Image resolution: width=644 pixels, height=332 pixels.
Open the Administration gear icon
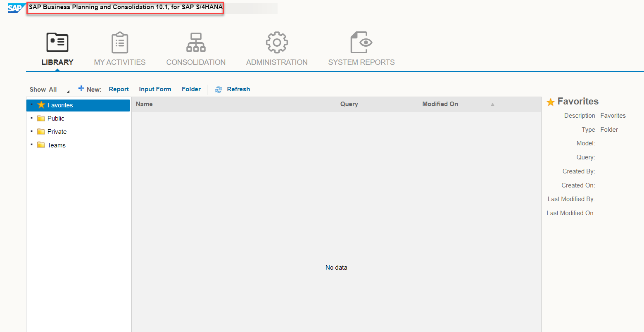tap(277, 43)
